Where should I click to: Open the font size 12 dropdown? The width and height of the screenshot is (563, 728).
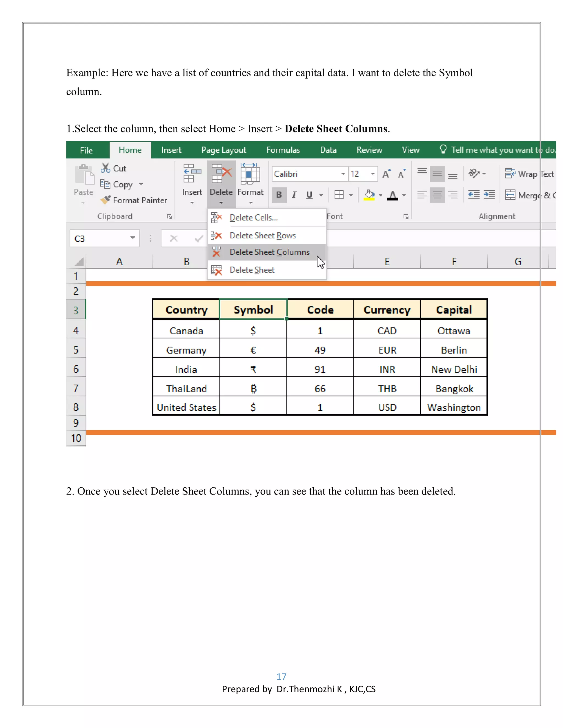(373, 174)
